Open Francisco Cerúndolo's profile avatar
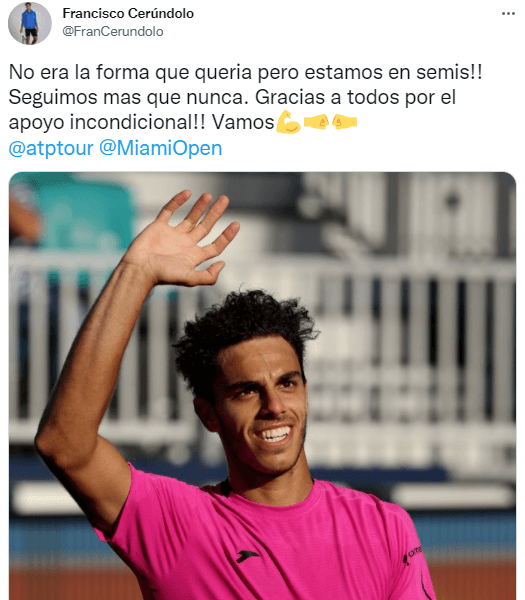Screen dimensions: 525x600 pos(30,23)
